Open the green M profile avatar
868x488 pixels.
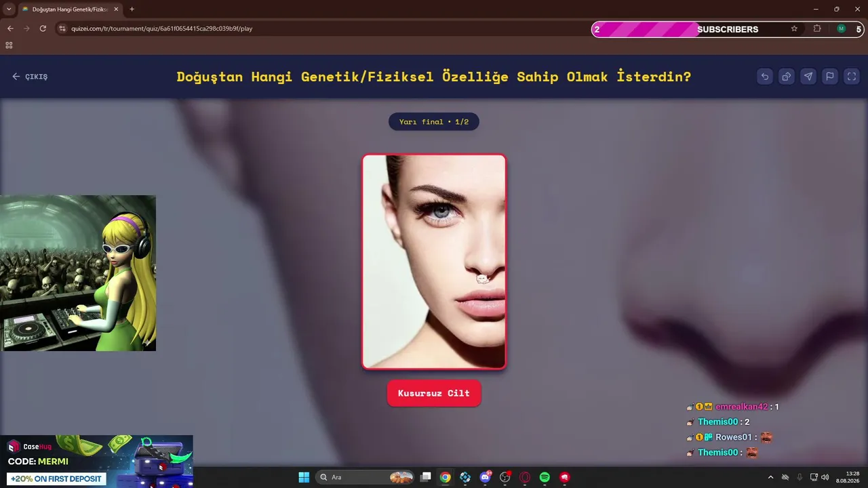[x=842, y=28]
